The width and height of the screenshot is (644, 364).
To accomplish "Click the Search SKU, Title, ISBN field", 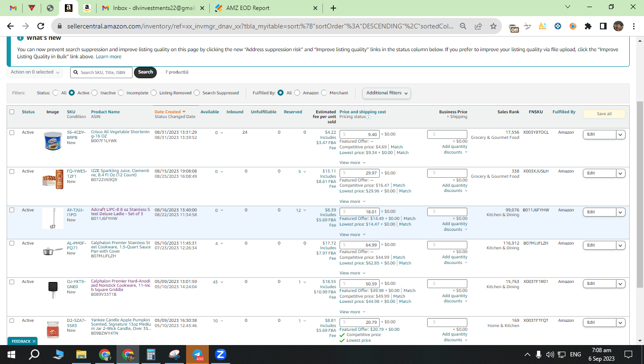I will (x=101, y=73).
